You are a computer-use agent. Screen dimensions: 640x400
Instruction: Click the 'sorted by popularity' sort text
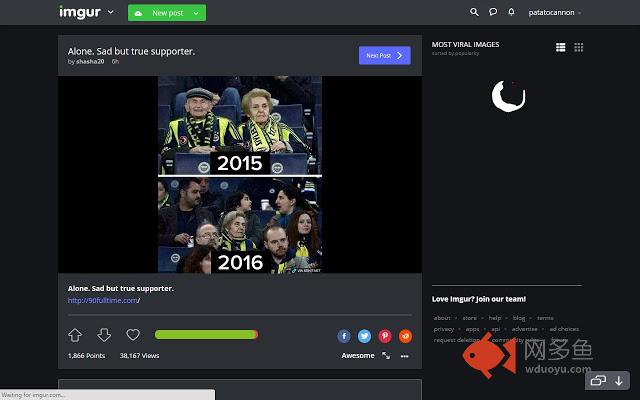456,53
